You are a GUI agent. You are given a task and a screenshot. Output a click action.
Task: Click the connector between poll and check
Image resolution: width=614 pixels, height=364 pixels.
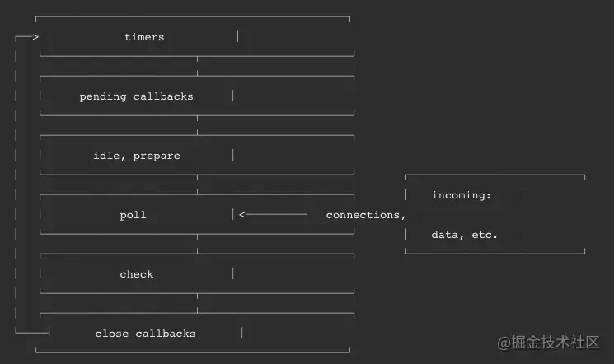pos(197,244)
